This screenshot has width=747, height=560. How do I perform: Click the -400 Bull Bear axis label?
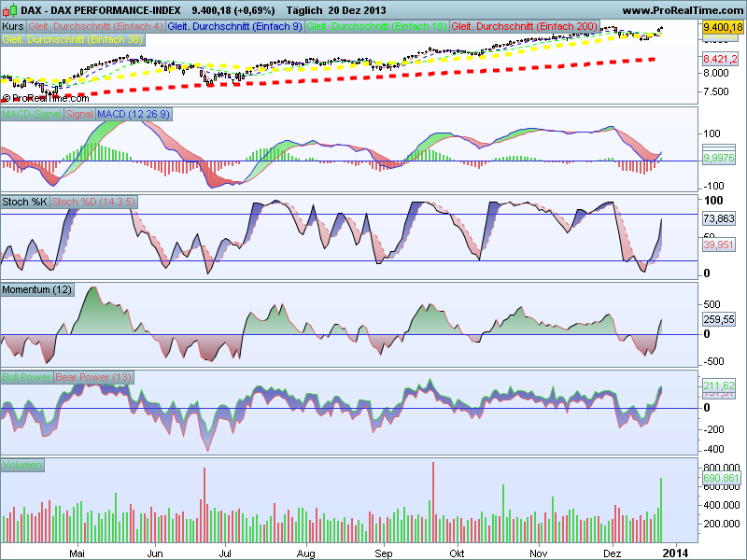[x=713, y=449]
